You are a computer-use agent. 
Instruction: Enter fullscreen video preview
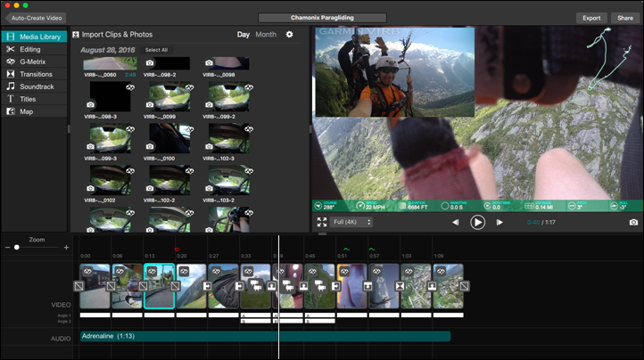pyautogui.click(x=322, y=222)
